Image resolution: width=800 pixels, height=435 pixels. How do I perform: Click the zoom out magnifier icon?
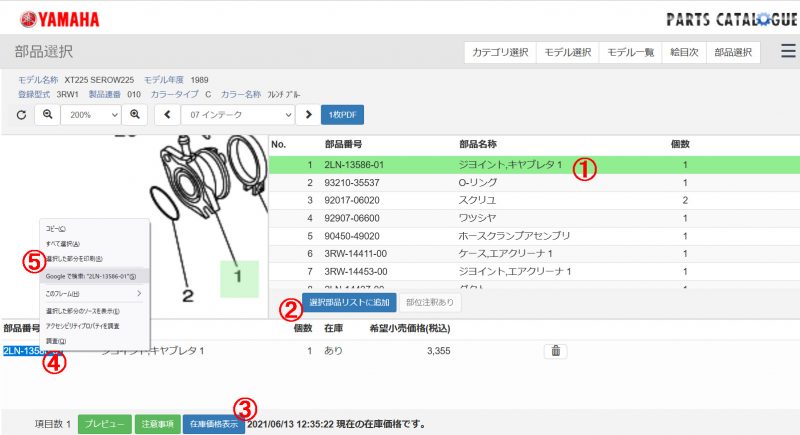(47, 115)
